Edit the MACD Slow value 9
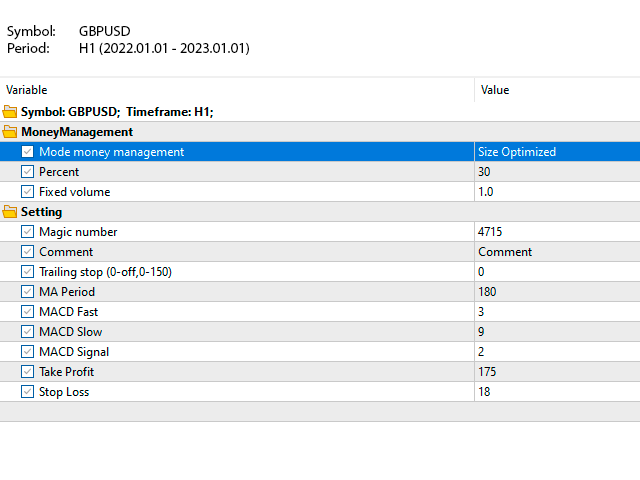 coord(557,331)
